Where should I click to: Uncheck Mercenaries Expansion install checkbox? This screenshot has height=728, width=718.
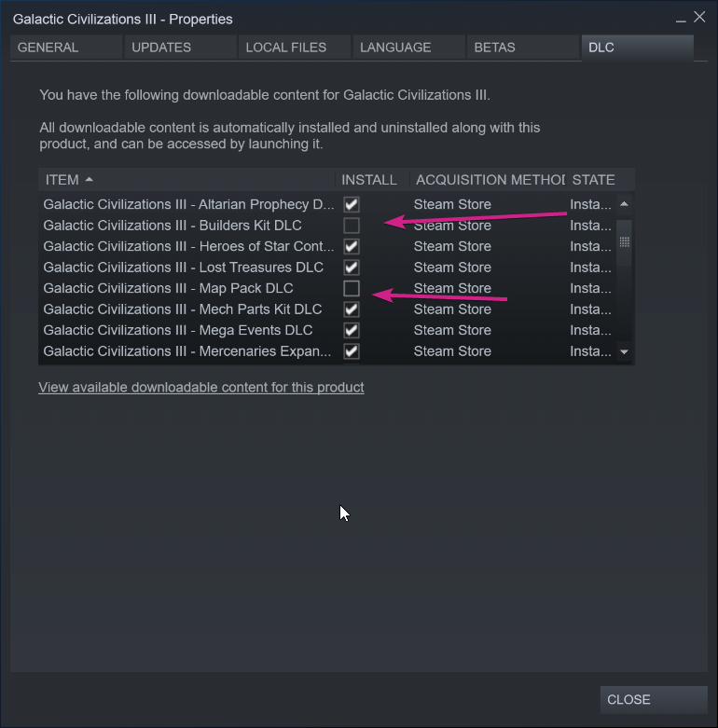[352, 351]
